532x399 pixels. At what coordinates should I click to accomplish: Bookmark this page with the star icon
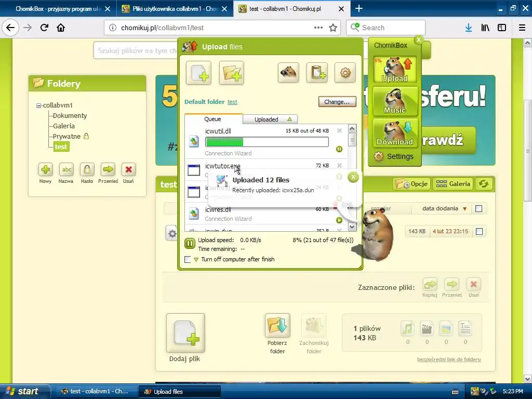click(333, 28)
